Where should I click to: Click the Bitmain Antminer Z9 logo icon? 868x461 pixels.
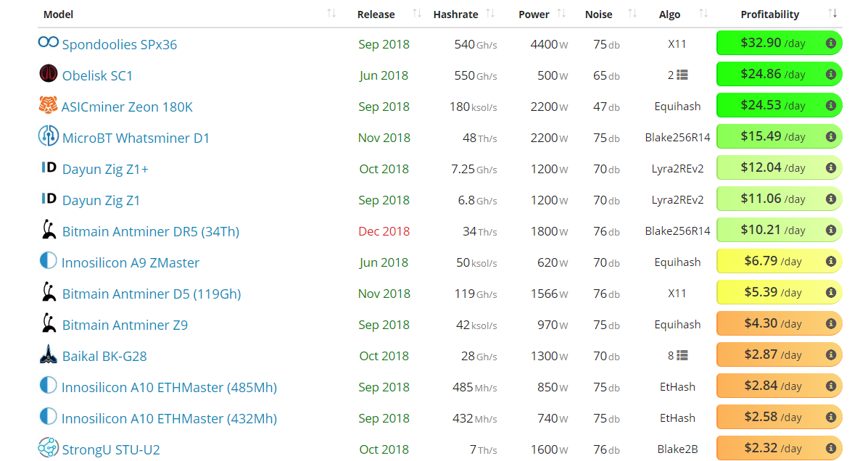49,323
